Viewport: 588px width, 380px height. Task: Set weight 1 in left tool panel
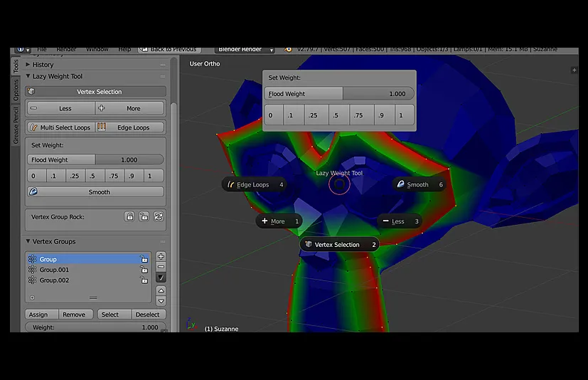click(x=154, y=176)
